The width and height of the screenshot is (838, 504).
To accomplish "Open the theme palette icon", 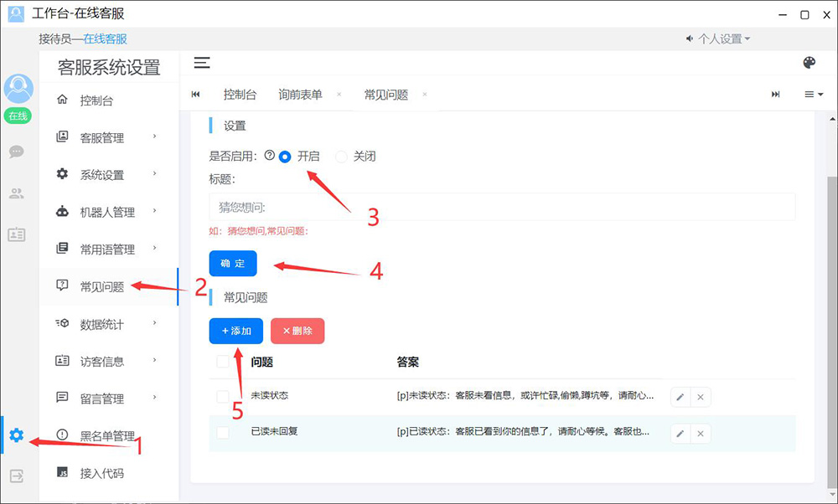I will tap(809, 64).
